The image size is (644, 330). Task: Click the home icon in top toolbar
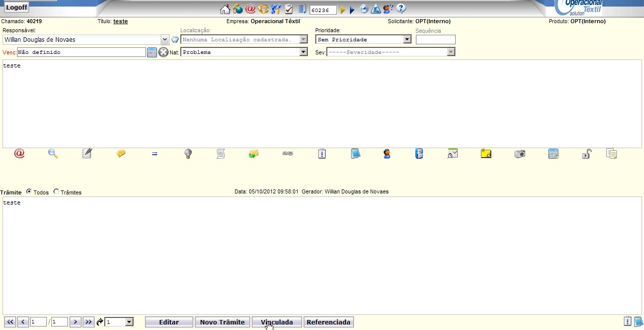[225, 9]
